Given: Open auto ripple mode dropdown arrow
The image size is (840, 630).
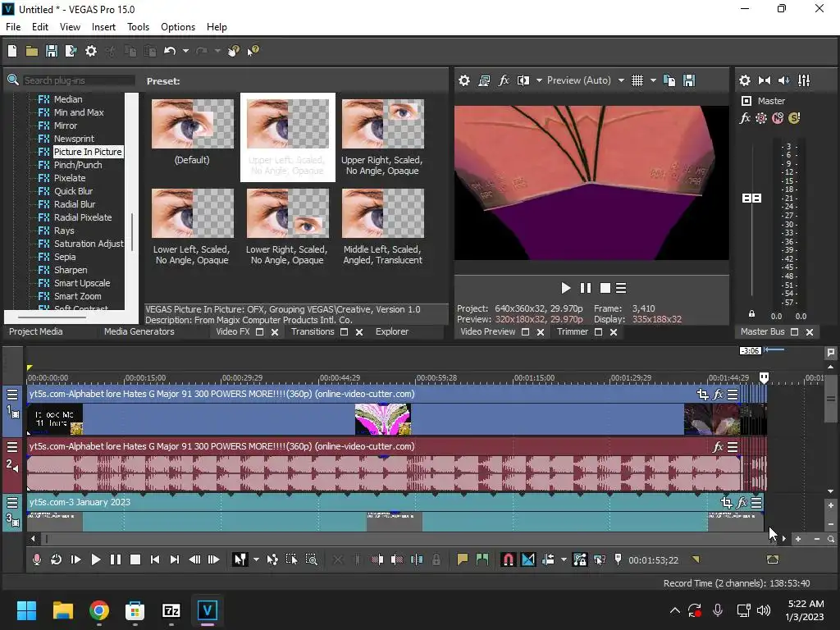Looking at the screenshot, I should pyautogui.click(x=564, y=559).
